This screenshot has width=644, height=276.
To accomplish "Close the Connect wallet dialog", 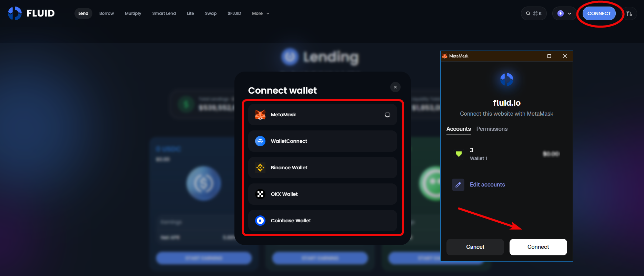I will coord(395,87).
